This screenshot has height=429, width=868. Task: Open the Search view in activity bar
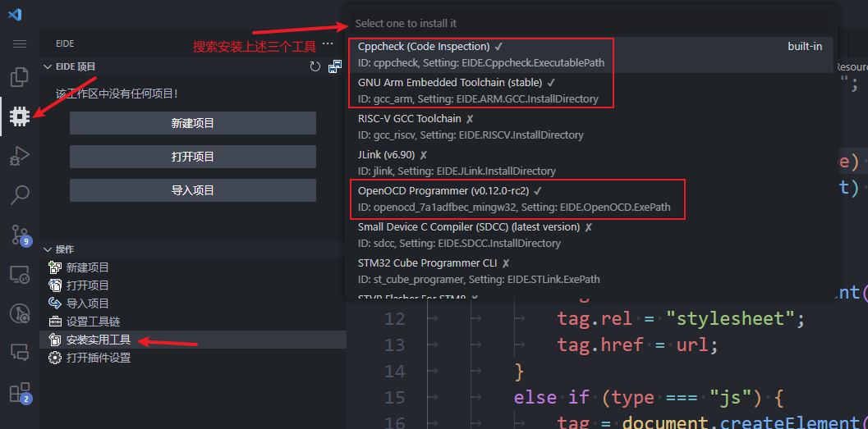[20, 195]
